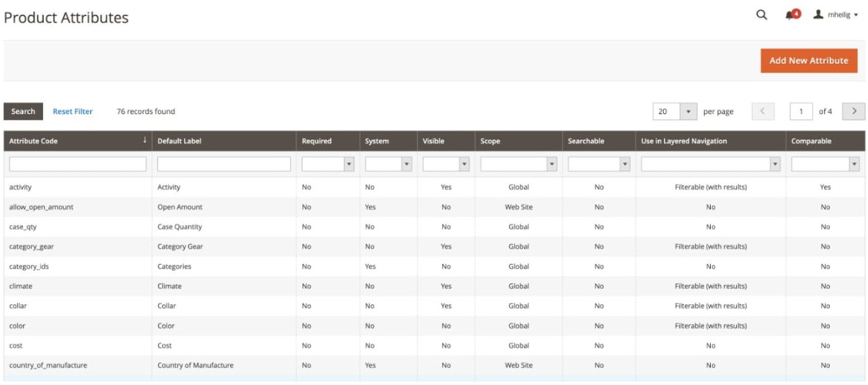Screen dimensions: 868x385
Task: Open the country_of_manufacture attribute row
Action: coord(48,366)
